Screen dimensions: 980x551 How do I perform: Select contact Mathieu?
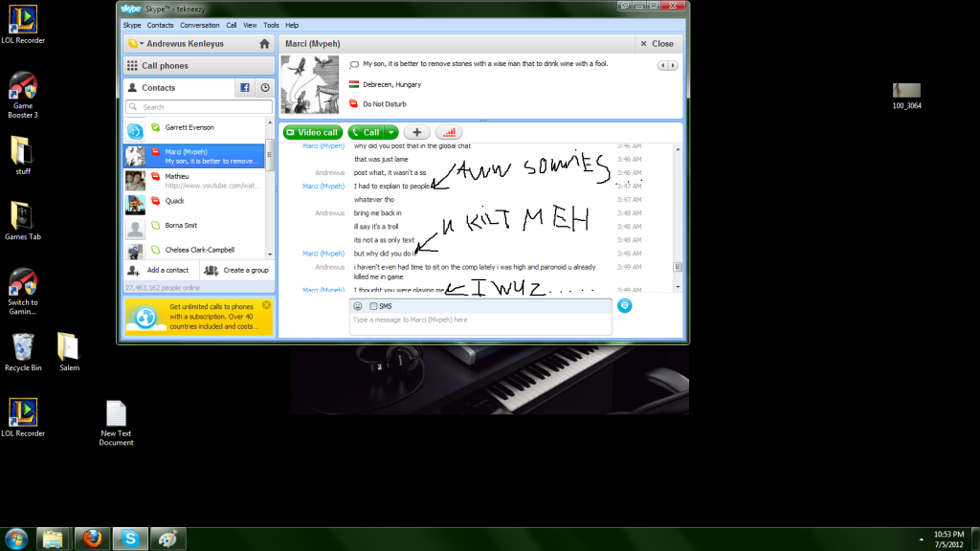[x=195, y=181]
